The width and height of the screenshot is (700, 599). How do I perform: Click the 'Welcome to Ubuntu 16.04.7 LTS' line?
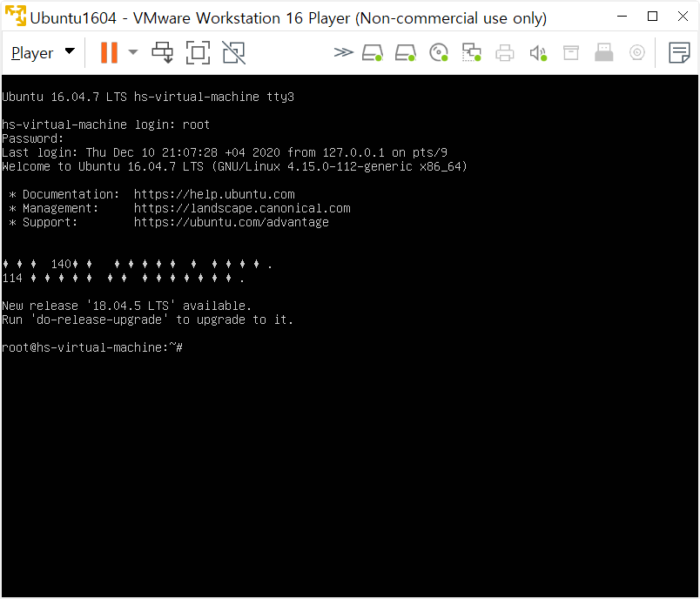[x=234, y=166]
